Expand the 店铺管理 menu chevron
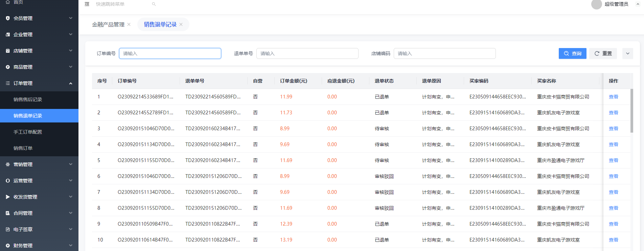644x251 pixels. pyautogui.click(x=71, y=51)
